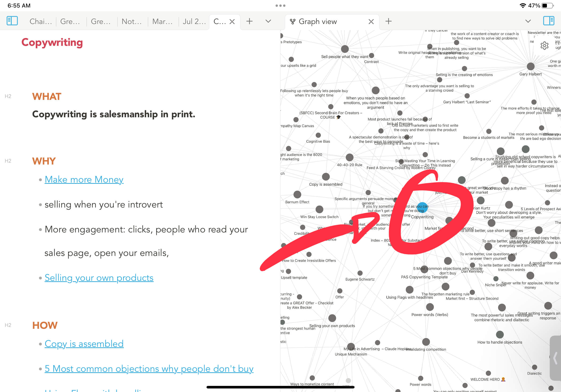Open the side drawer handle arrow

click(556, 358)
